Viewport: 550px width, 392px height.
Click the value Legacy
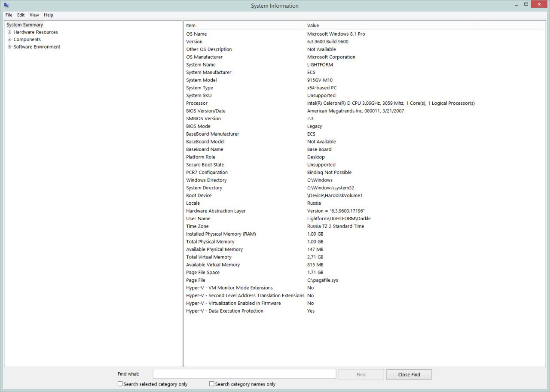click(315, 127)
